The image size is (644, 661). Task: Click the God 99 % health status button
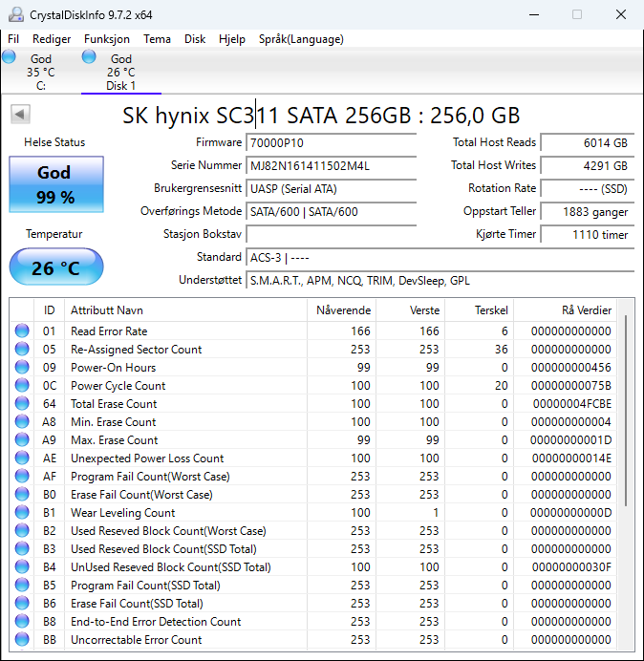(x=56, y=184)
